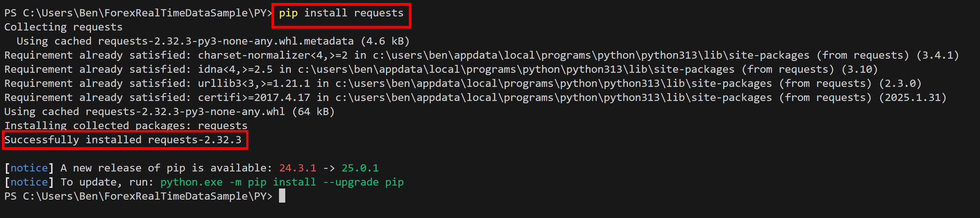Click the "charset-normalizer<4,>=2" requirement text
Viewport: 980px width, 218px height.
click(272, 55)
